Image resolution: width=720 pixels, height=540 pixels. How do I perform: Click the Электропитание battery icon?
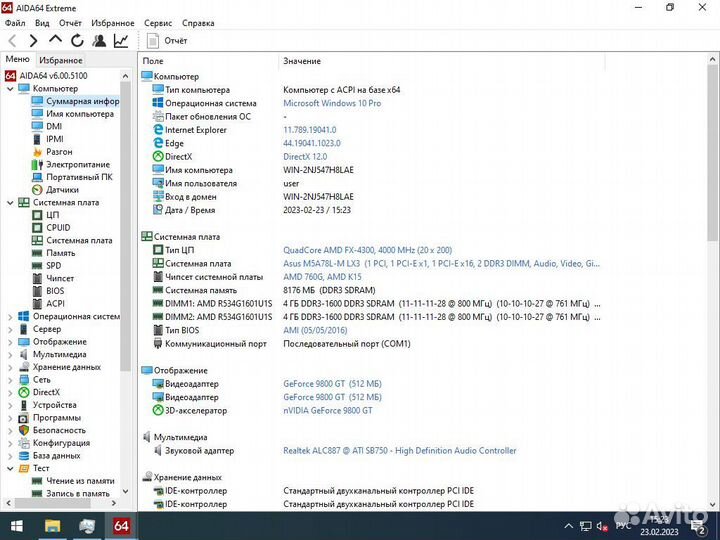38,164
